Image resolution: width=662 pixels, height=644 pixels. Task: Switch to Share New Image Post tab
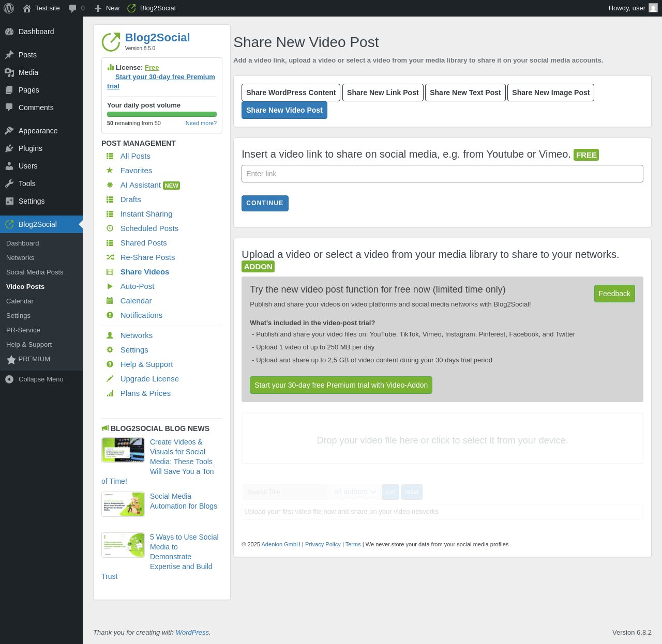(551, 93)
